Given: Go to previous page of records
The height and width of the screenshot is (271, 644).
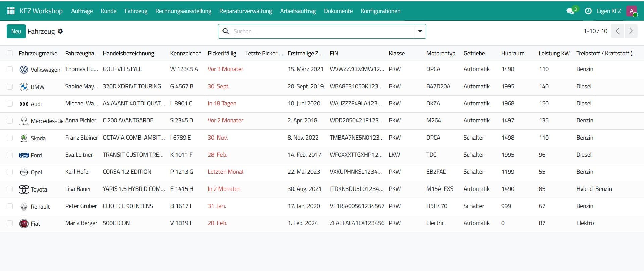Looking at the screenshot, I should (617, 31).
